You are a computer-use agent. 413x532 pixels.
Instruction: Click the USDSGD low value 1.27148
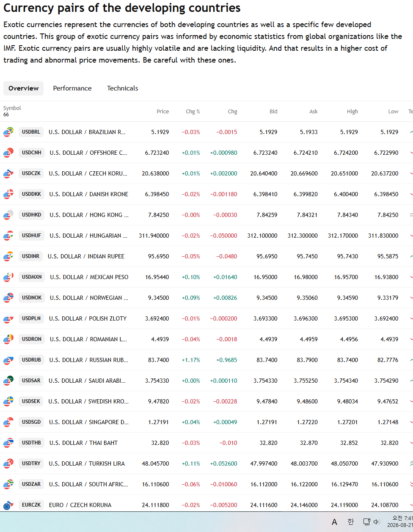[x=388, y=422]
